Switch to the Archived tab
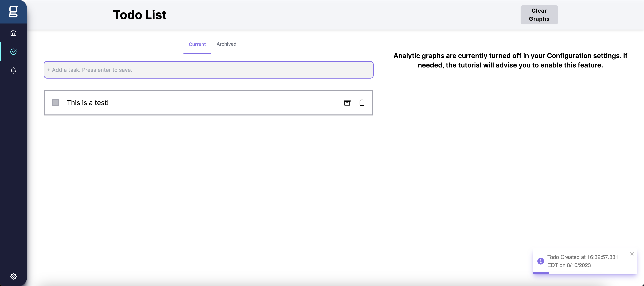This screenshot has height=286, width=644. (x=226, y=44)
